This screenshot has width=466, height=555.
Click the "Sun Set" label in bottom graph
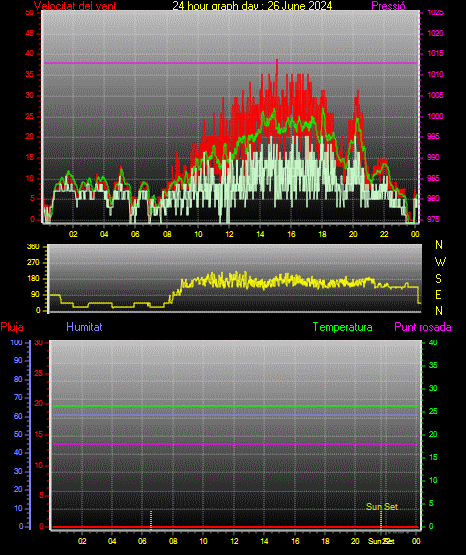point(382,507)
